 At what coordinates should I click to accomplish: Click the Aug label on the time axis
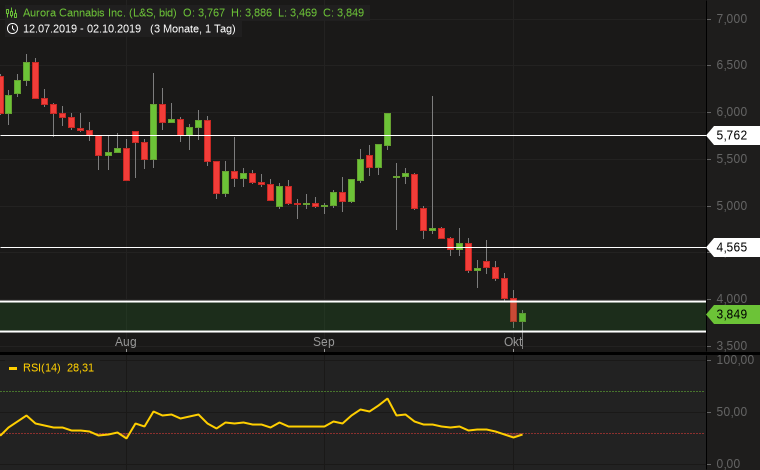tap(126, 342)
